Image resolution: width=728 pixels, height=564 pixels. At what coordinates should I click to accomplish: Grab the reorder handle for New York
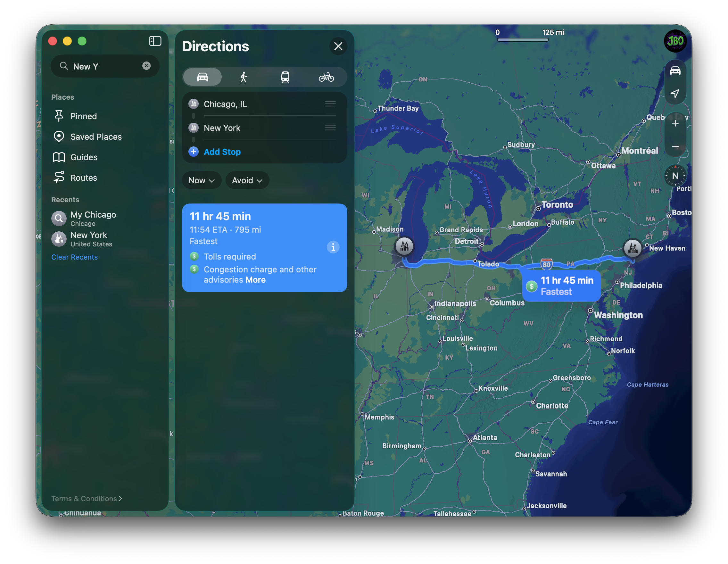[330, 128]
